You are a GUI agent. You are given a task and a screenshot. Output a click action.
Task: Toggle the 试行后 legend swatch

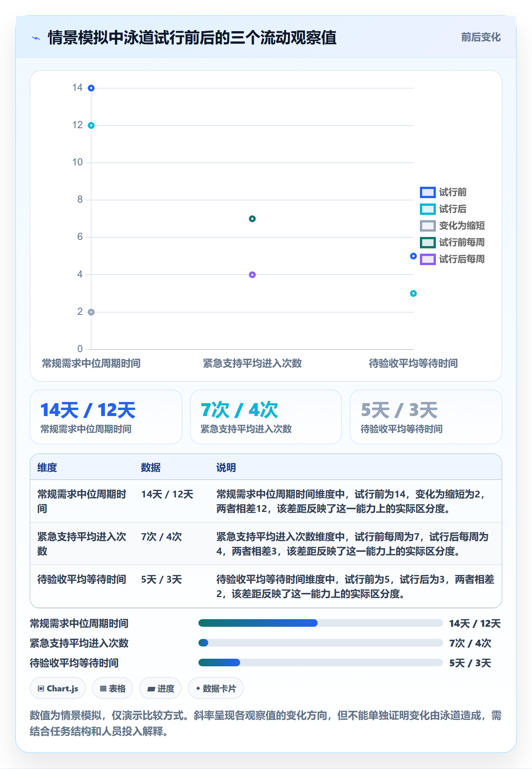pyautogui.click(x=427, y=209)
